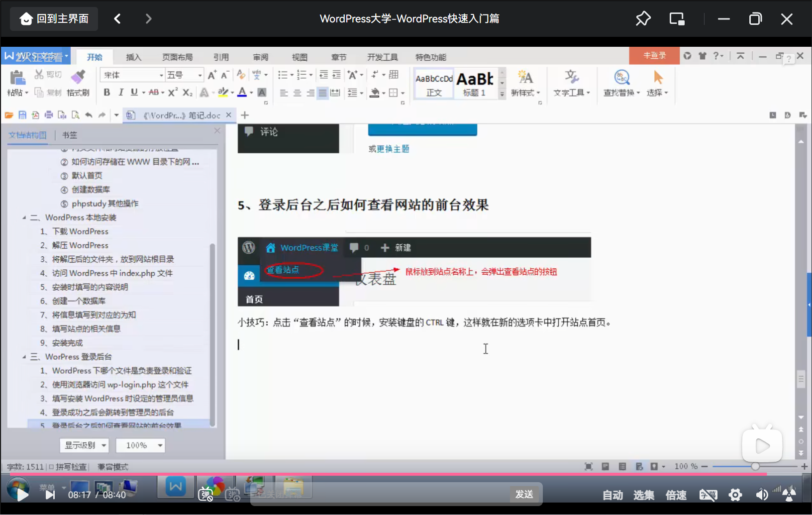Align text right in ribbon
This screenshot has height=515, width=812.
[x=310, y=93]
